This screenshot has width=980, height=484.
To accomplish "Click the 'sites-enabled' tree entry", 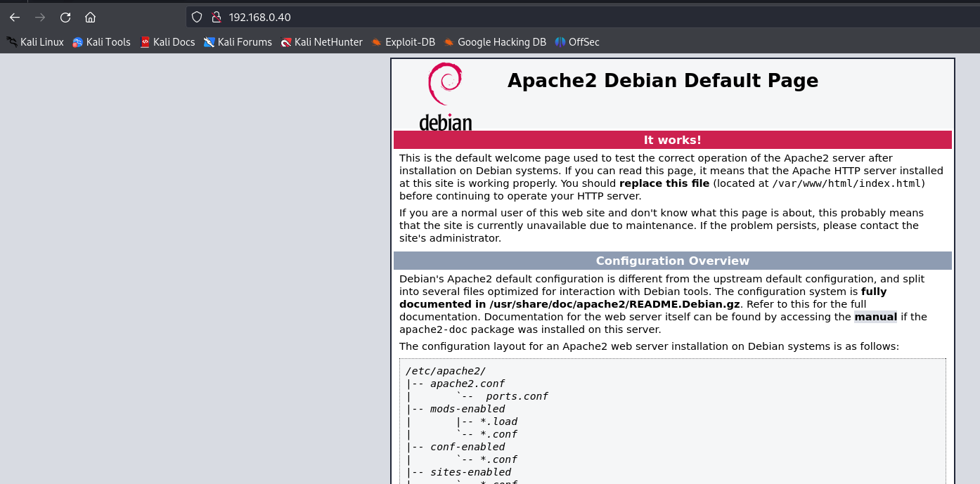I will pos(470,472).
